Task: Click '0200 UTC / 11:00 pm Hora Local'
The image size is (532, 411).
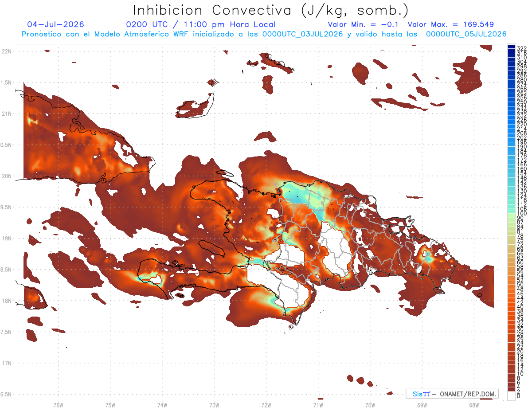Action: (x=201, y=25)
